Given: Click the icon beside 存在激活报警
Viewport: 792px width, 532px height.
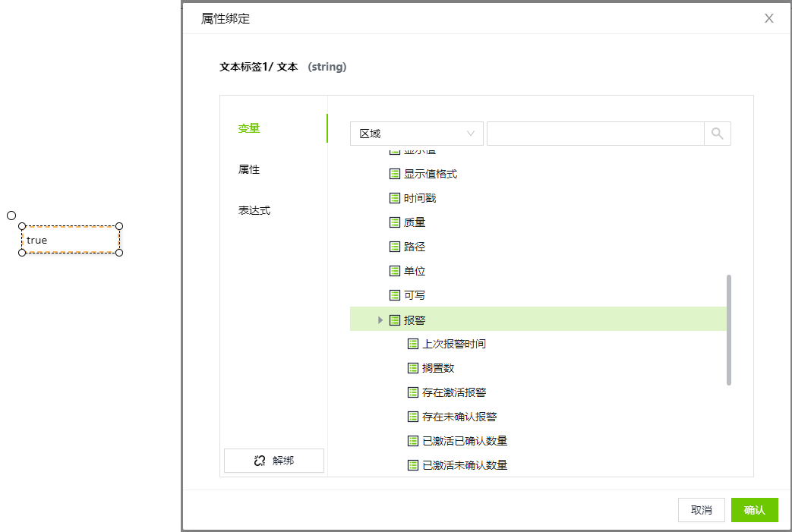Looking at the screenshot, I should 412,392.
